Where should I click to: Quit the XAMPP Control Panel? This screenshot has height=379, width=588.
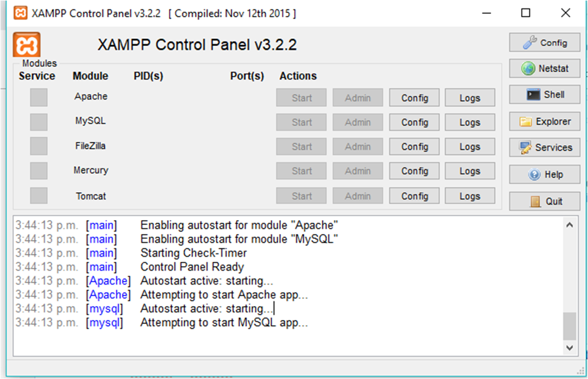[545, 202]
